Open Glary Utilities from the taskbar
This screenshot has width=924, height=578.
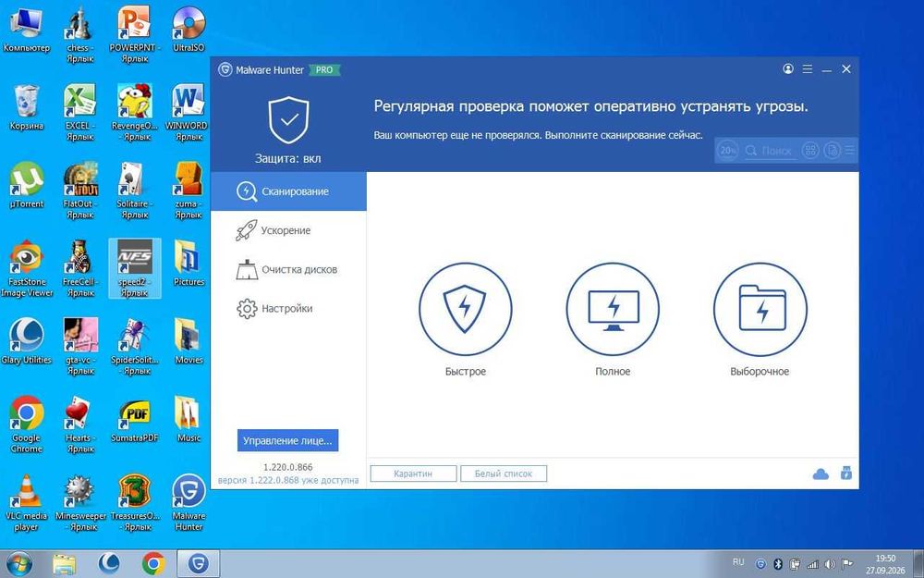109,564
